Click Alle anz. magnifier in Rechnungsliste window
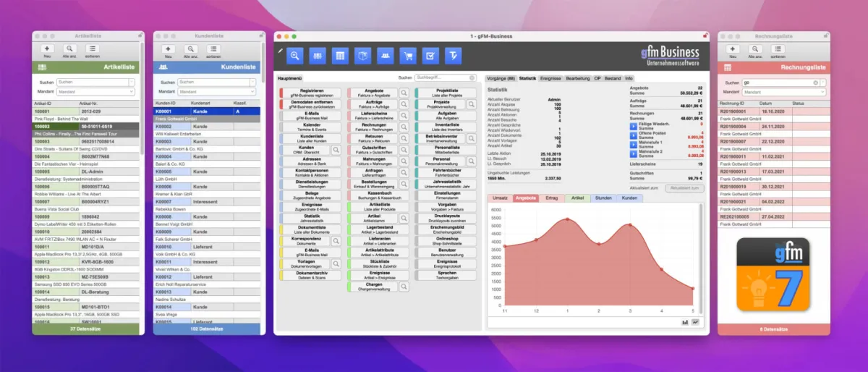 pos(754,48)
